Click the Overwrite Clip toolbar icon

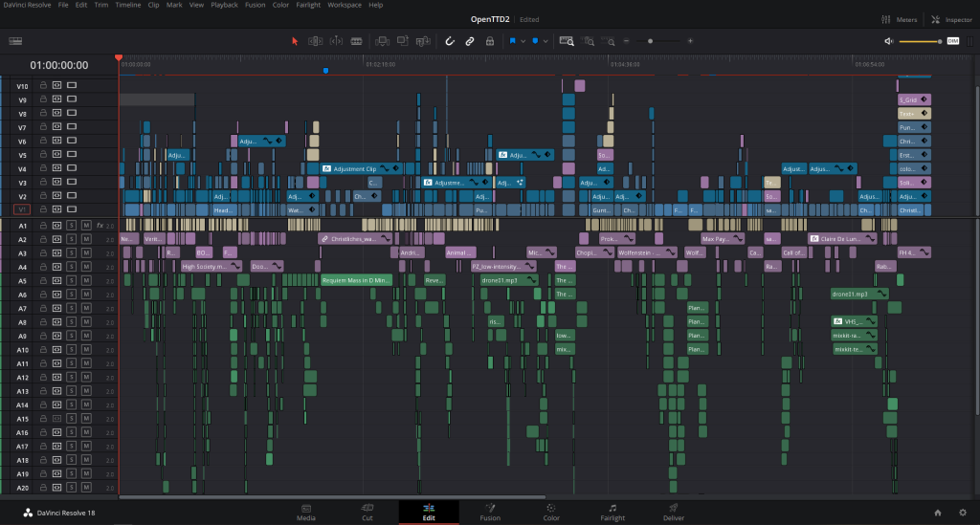(403, 41)
